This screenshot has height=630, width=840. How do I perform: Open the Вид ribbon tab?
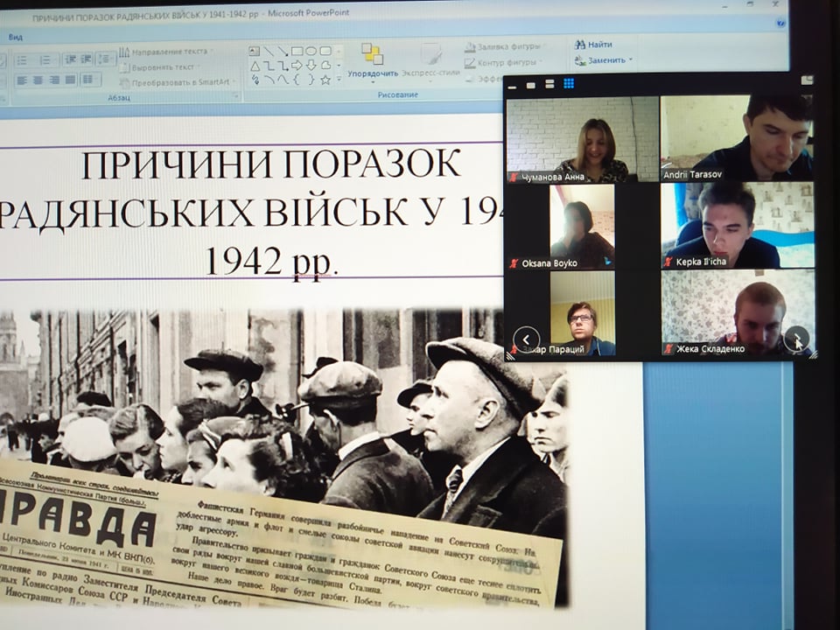(x=16, y=37)
